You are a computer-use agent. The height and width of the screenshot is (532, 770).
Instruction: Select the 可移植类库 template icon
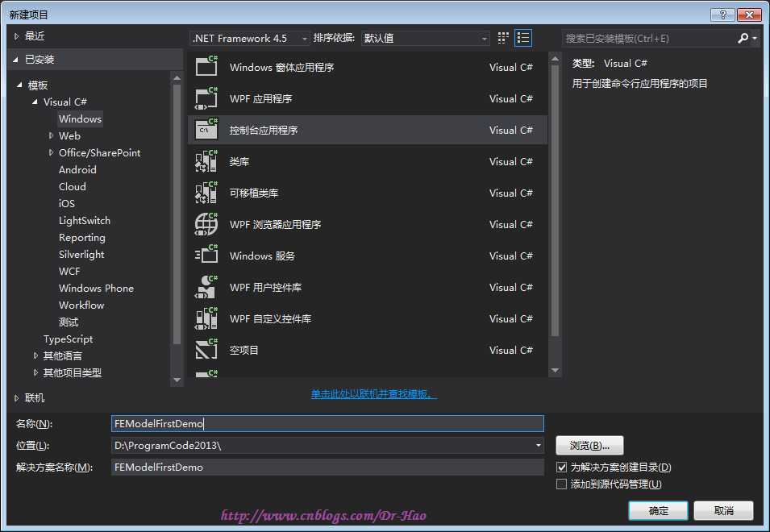pos(206,193)
